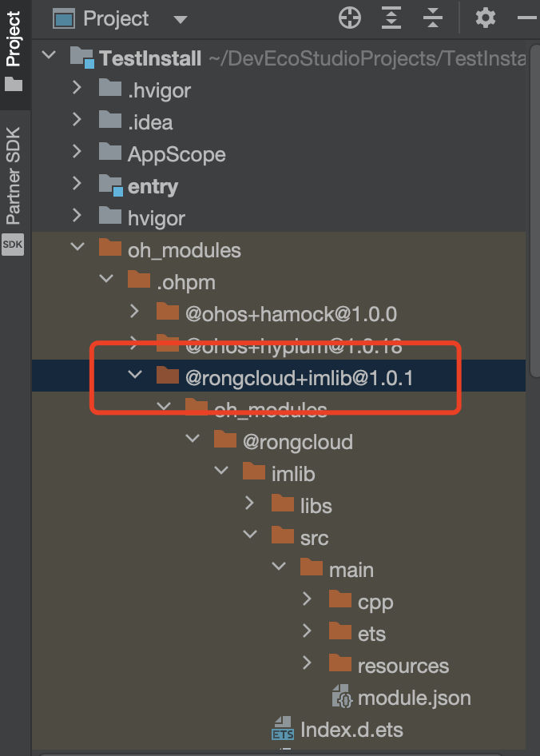540x756 pixels.
Task: Collapse the @rongcloud subfolder
Action: tap(193, 438)
